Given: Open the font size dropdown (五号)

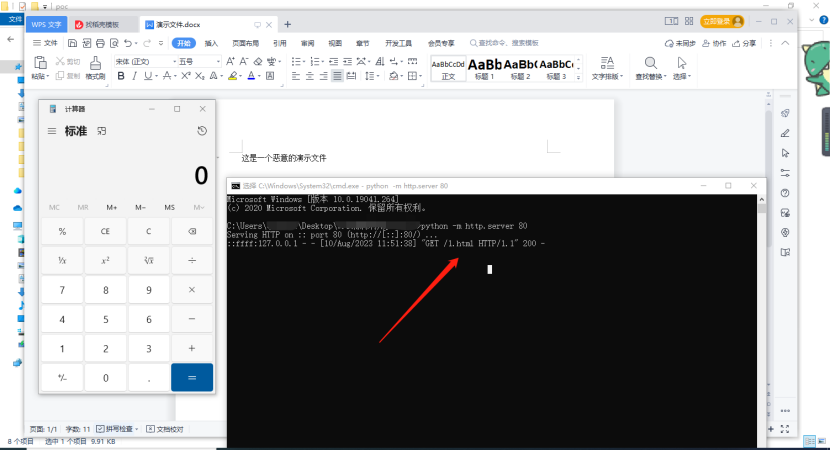Looking at the screenshot, I should click(199, 61).
